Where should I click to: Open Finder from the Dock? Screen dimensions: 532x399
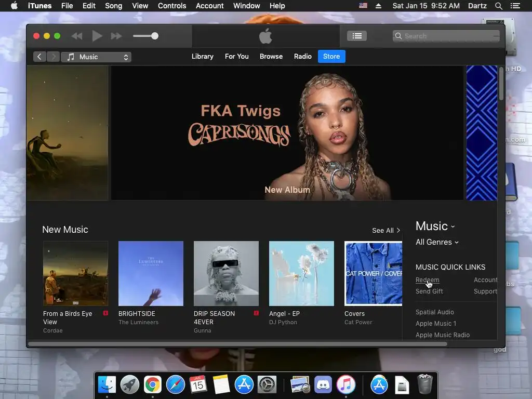107,384
